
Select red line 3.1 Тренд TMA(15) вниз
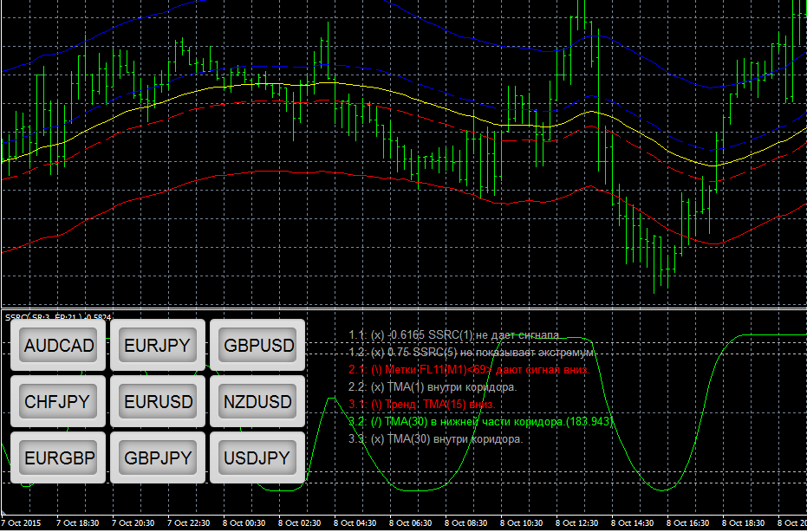point(421,405)
